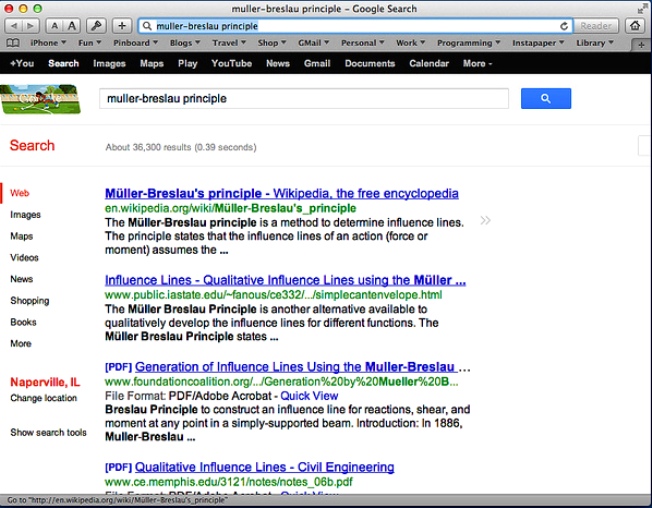Open Calendar in the Google bar
Screen dimensions: 652x508
(x=429, y=63)
